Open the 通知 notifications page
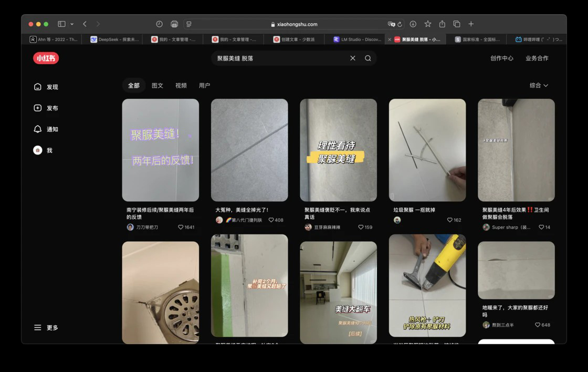The image size is (588, 372). (46, 129)
